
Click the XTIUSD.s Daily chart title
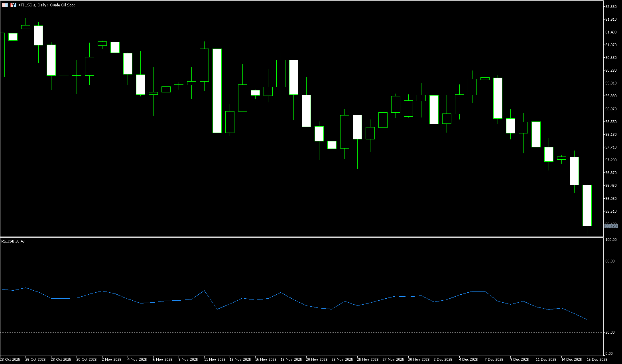(46, 5)
